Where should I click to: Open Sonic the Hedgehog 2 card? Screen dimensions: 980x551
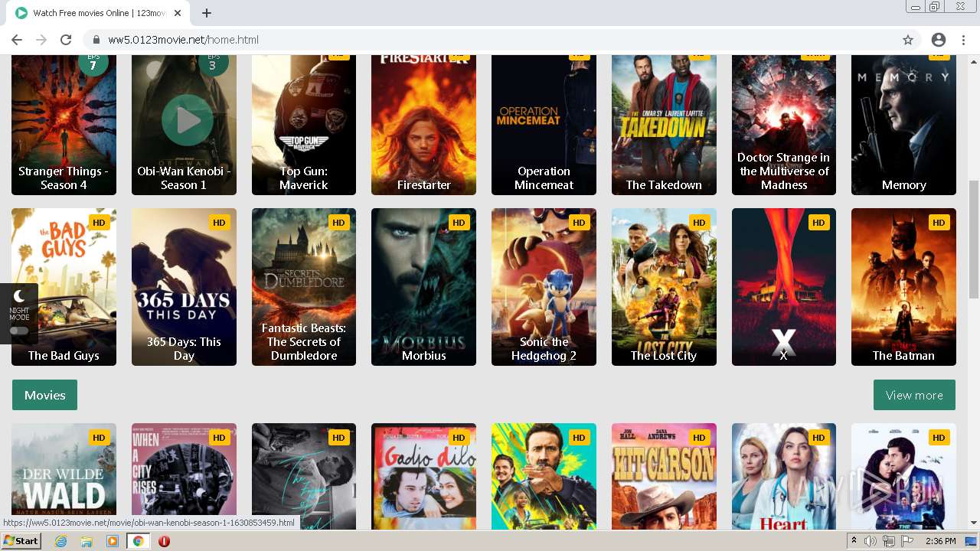click(544, 287)
